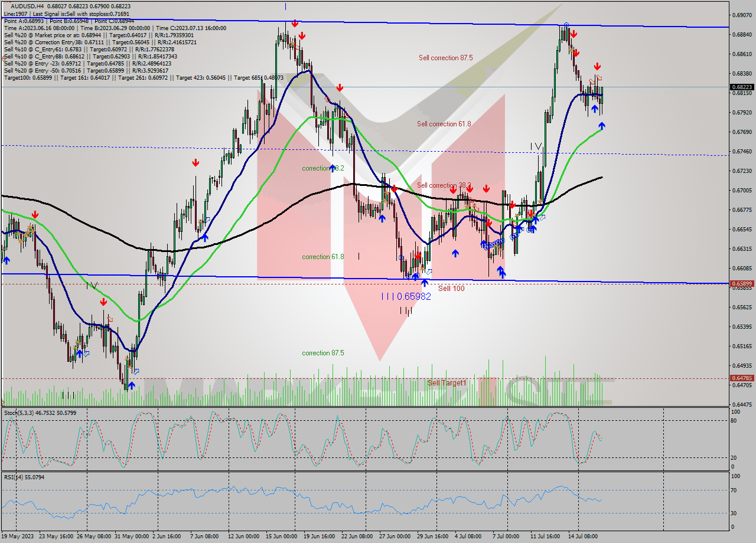756x543 pixels.
Task: Click the '31 May 00:00' time label
Action: pos(132,536)
